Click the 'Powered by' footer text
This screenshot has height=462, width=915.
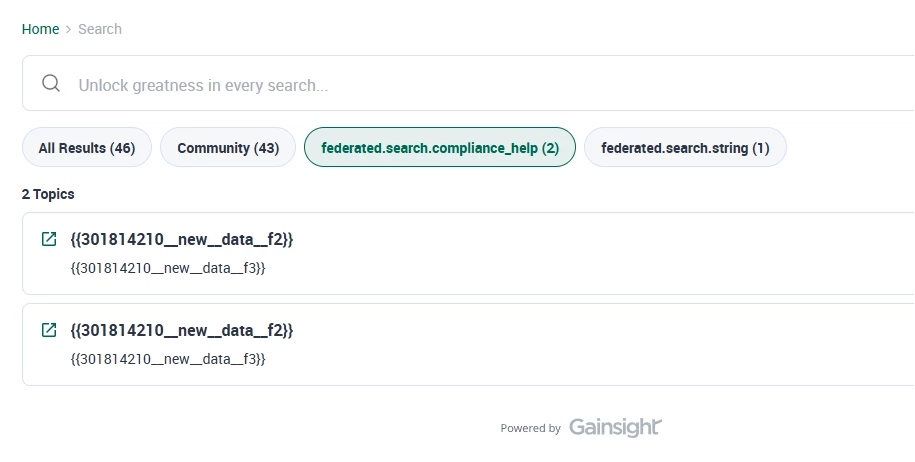point(530,429)
